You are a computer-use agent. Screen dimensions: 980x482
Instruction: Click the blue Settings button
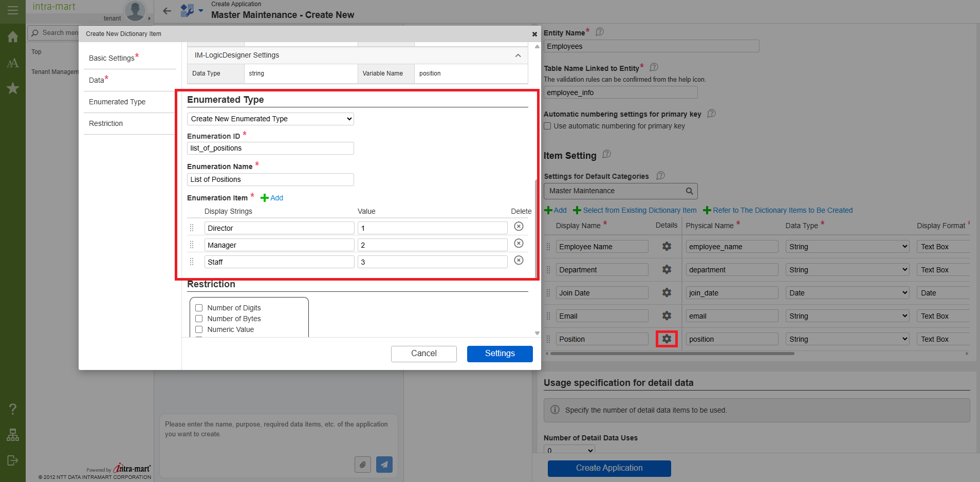[x=500, y=354]
